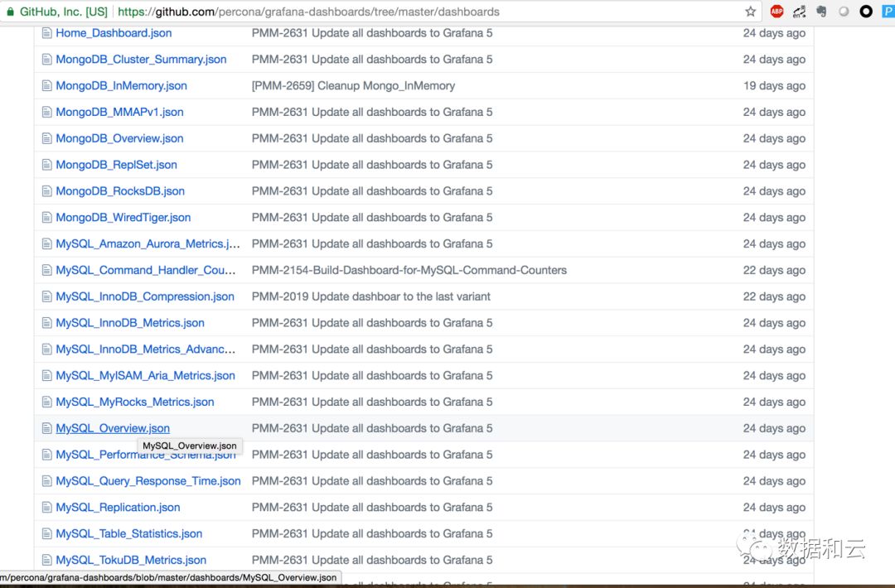Open the Evernote elephant extension icon
The image size is (895, 588).
coord(821,12)
